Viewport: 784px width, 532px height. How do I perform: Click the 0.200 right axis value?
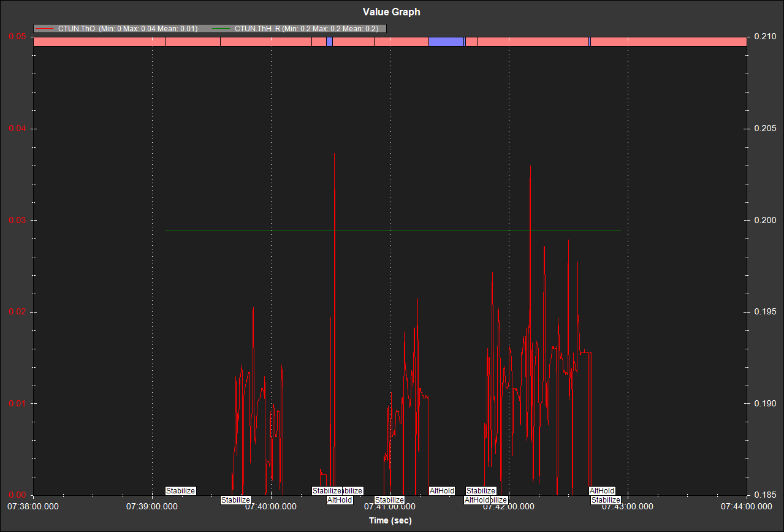coord(766,220)
